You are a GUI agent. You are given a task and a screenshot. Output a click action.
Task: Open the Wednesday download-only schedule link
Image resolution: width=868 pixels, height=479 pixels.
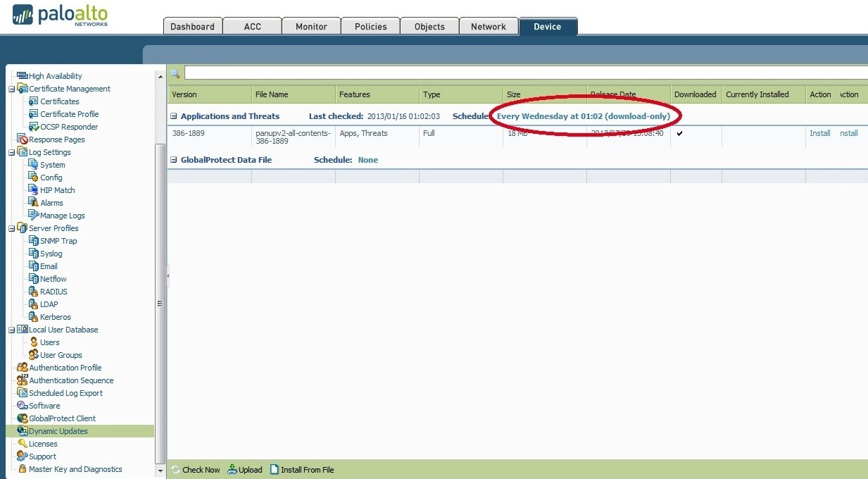[x=584, y=116]
